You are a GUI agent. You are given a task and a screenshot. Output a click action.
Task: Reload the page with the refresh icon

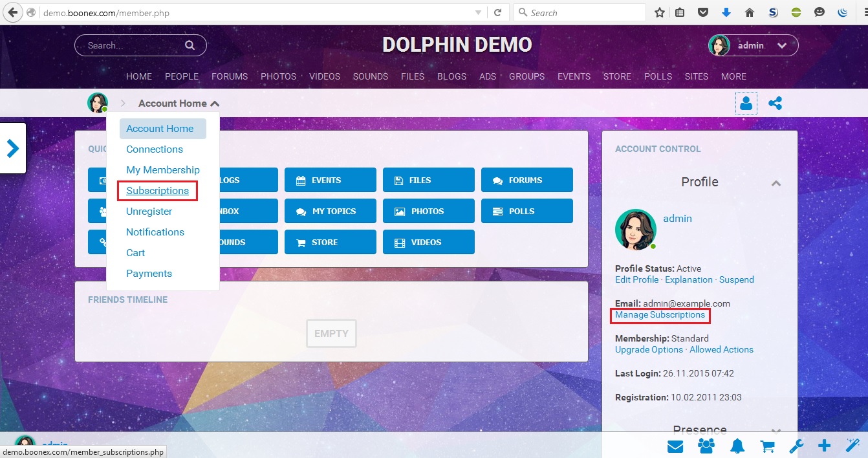click(497, 12)
